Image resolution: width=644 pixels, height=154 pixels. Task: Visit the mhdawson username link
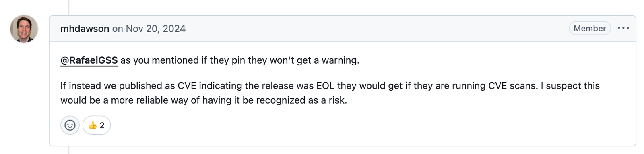tap(85, 29)
